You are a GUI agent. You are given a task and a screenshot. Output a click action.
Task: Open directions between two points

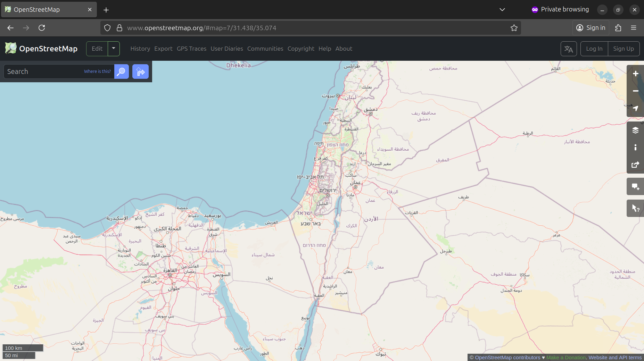point(140,72)
